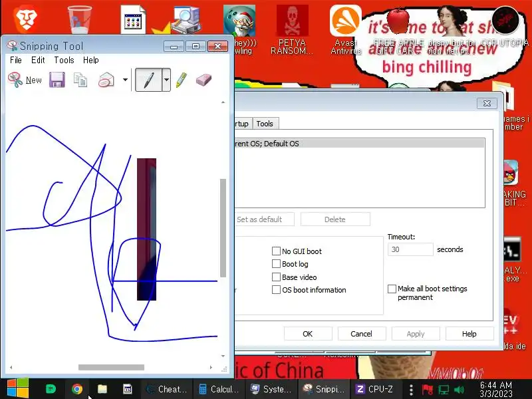Viewport: 532px width, 399px height.
Task: Select the Highlighter tool
Action: click(182, 80)
